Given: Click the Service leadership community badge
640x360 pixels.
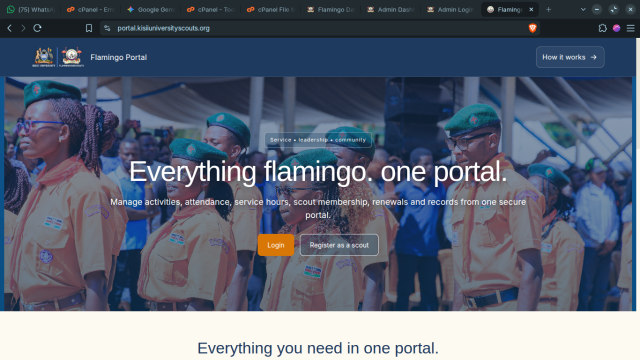Looking at the screenshot, I should pos(318,140).
